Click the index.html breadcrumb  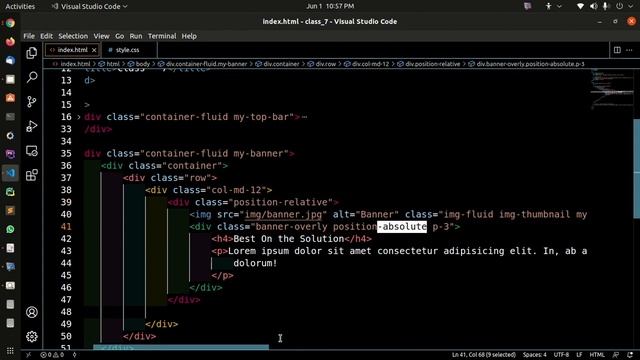(71, 64)
